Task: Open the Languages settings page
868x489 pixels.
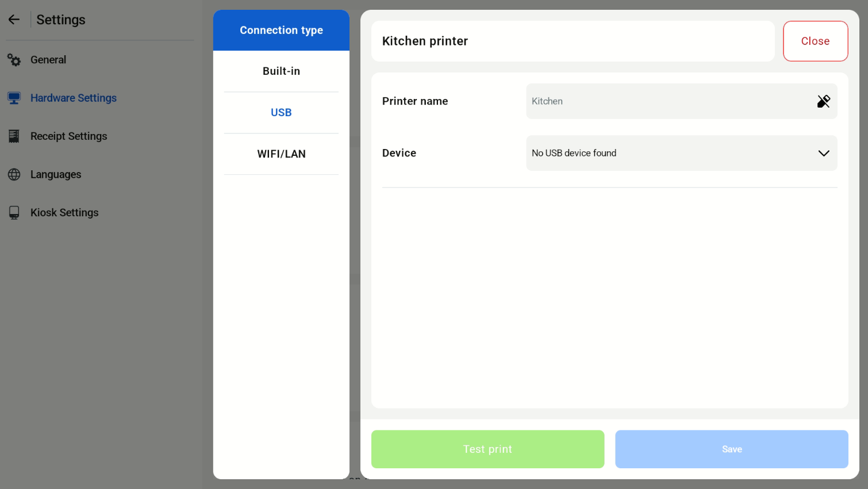Action: coord(56,174)
